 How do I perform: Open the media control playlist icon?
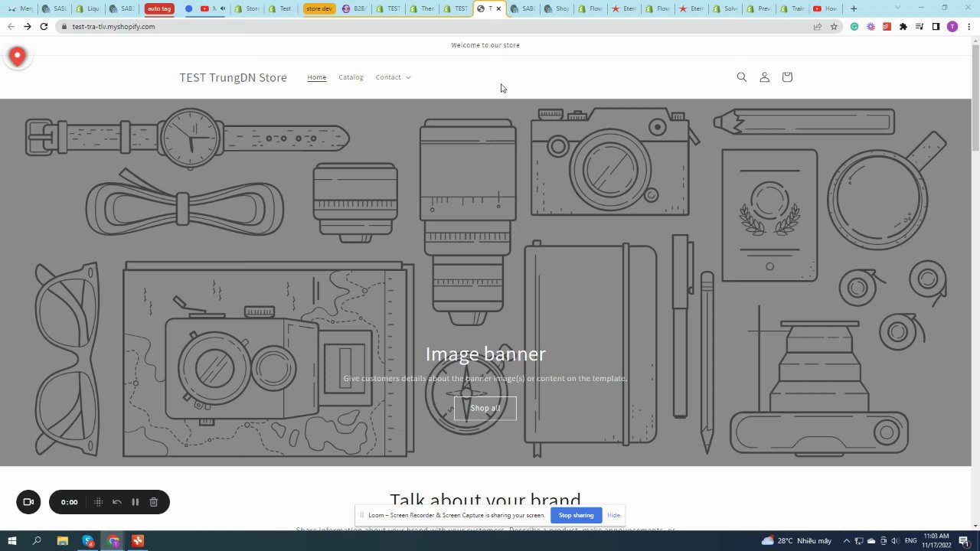tap(920, 26)
